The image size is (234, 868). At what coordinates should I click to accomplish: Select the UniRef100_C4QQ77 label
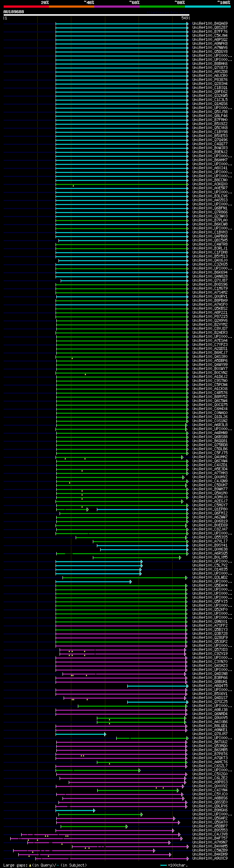point(210,144)
